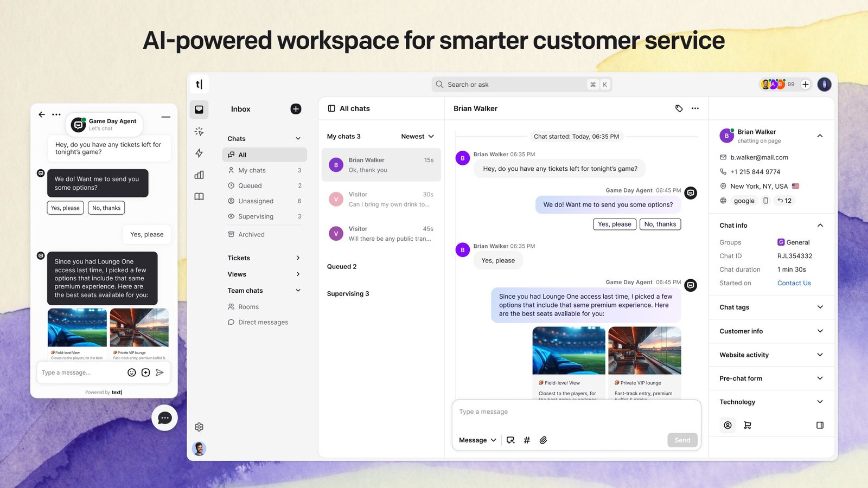Open the AI Copilot from the sidebar
This screenshot has height=488, width=868.
199,131
